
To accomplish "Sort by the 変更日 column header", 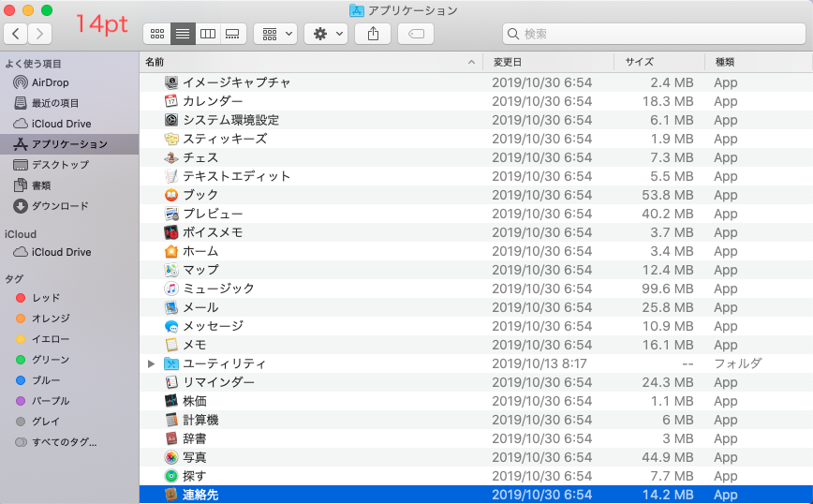I will coord(508,62).
